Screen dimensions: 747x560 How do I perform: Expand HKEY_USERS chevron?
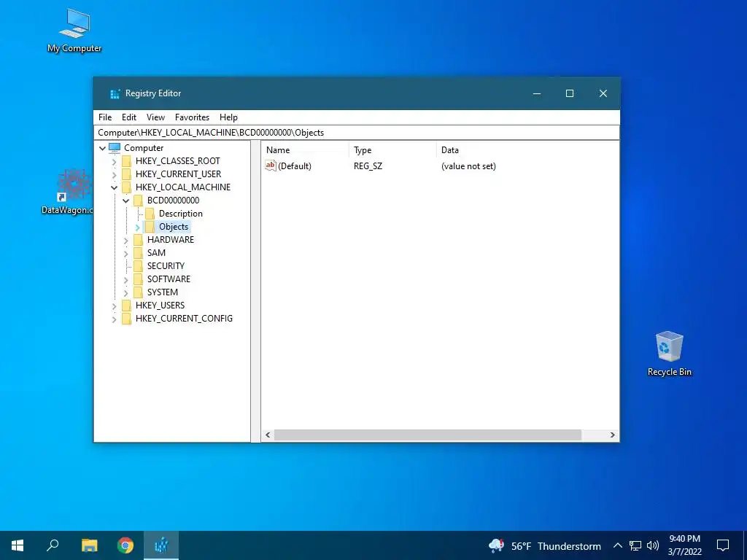point(114,306)
